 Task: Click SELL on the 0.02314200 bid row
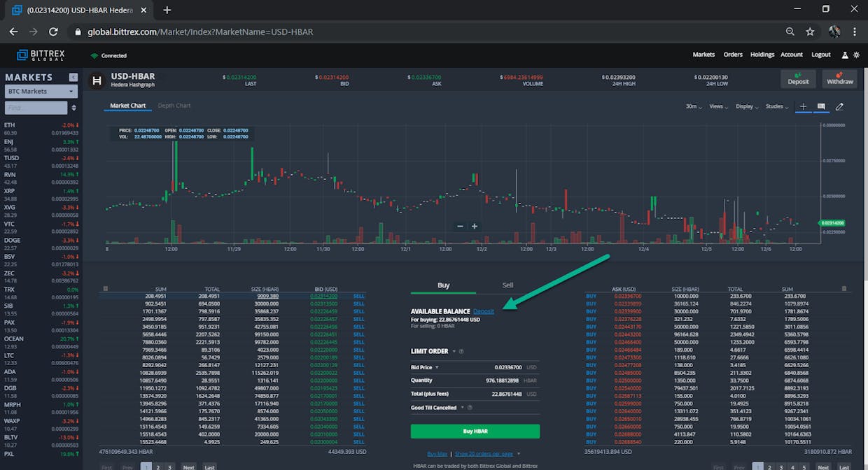[x=359, y=296]
